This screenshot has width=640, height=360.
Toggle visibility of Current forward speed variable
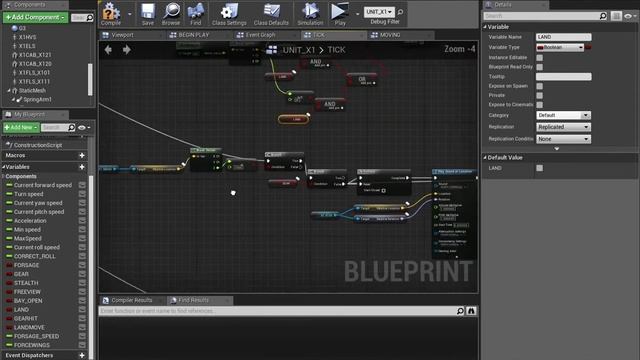click(x=82, y=185)
